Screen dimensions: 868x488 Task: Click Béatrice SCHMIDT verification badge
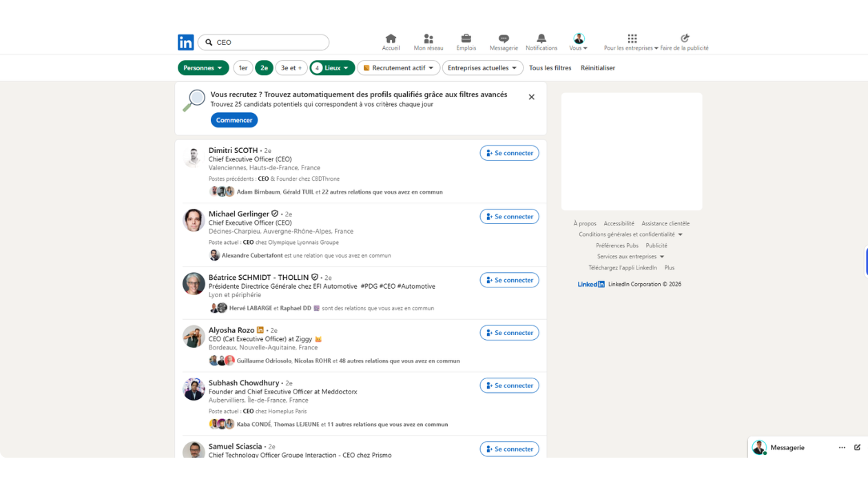pos(315,277)
